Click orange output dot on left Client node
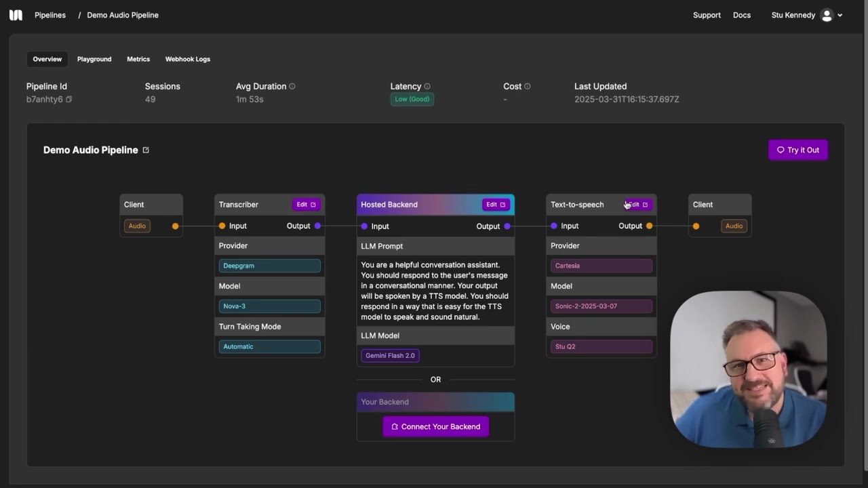Image resolution: width=868 pixels, height=488 pixels. click(x=175, y=226)
